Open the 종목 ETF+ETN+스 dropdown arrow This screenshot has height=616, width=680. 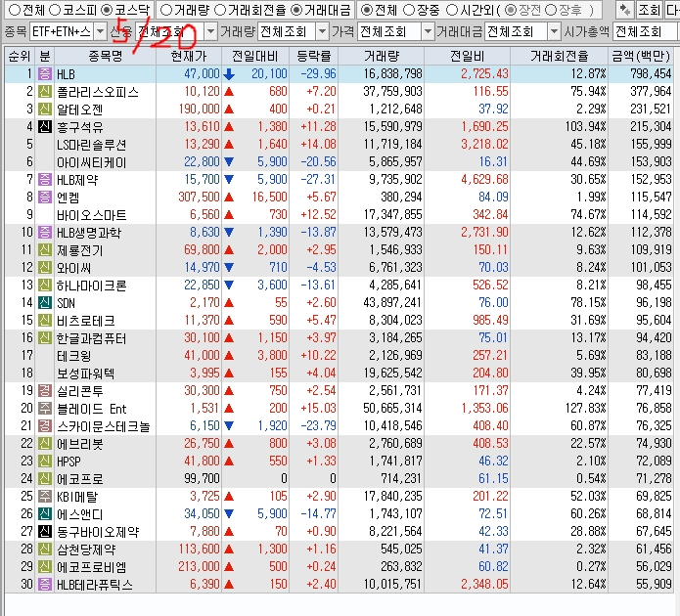pos(100,31)
